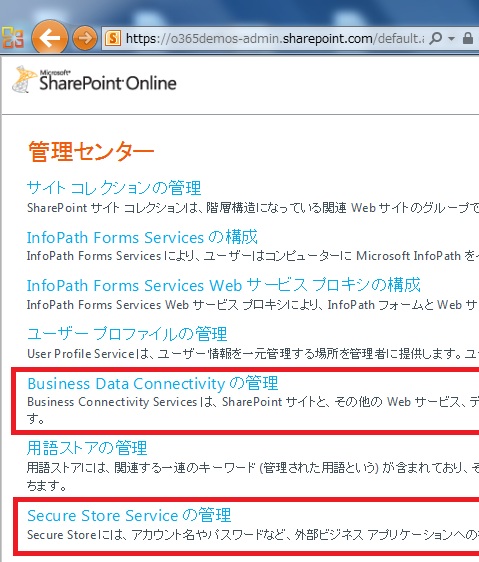Click the SharePoint Online logo text

coord(108,81)
